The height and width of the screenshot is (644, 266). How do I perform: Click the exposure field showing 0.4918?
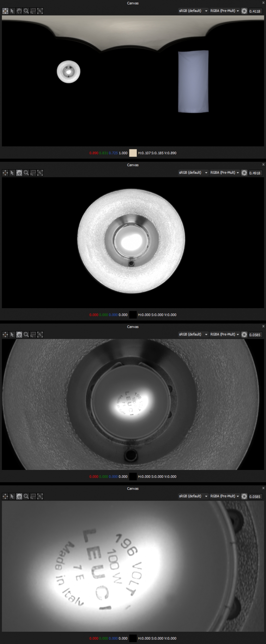tap(255, 173)
